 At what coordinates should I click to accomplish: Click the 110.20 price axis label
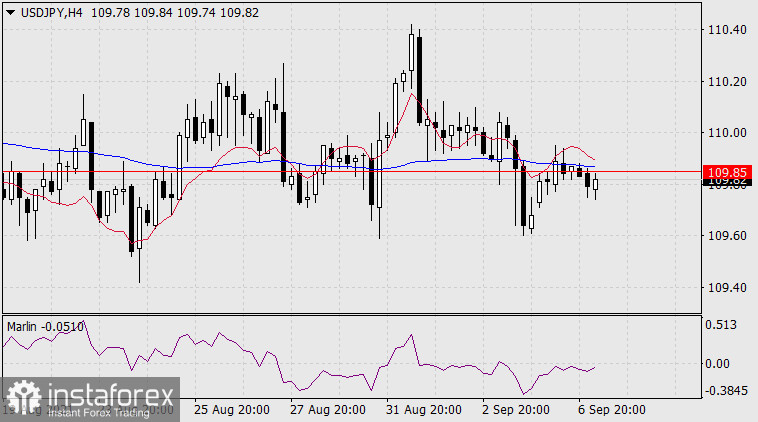[726, 82]
